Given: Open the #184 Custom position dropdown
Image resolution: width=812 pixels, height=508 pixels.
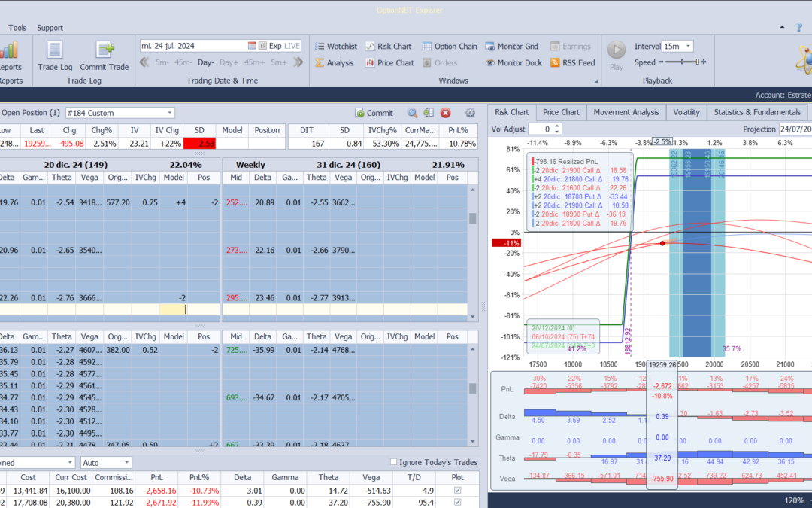Looking at the screenshot, I should 120,113.
